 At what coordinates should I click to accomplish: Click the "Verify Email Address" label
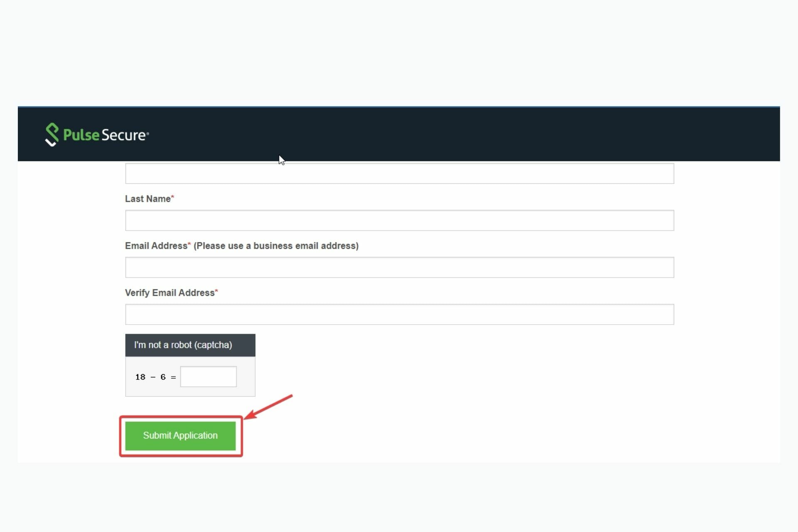170,293
